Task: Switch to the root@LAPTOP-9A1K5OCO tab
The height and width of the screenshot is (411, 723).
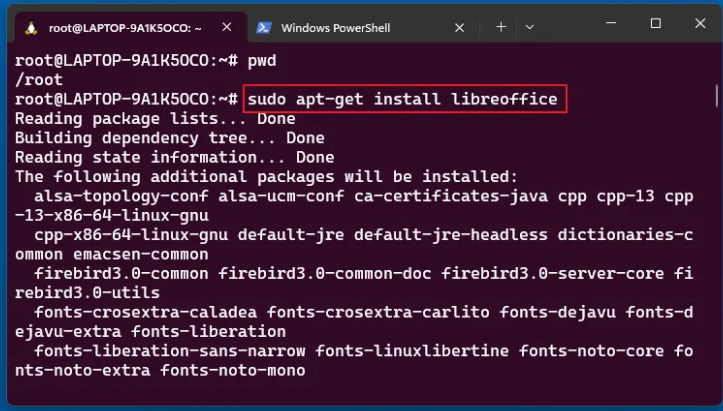Action: 131,28
